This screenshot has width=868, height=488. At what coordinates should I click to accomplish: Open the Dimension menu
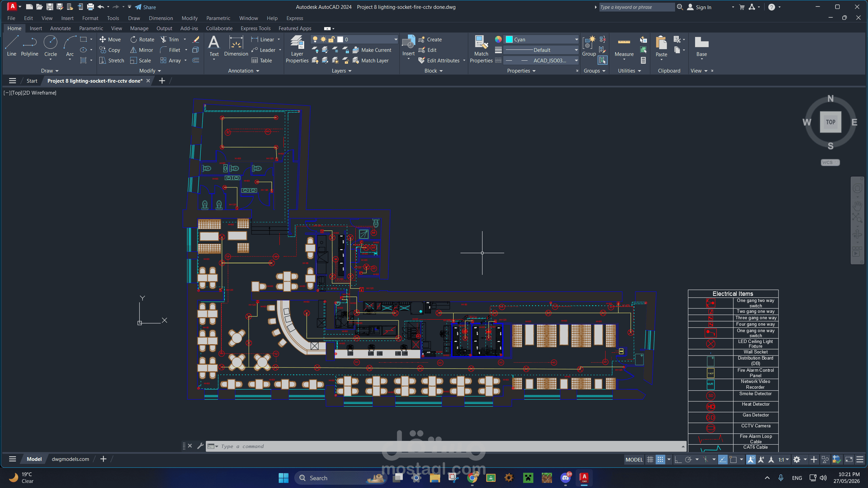click(161, 18)
